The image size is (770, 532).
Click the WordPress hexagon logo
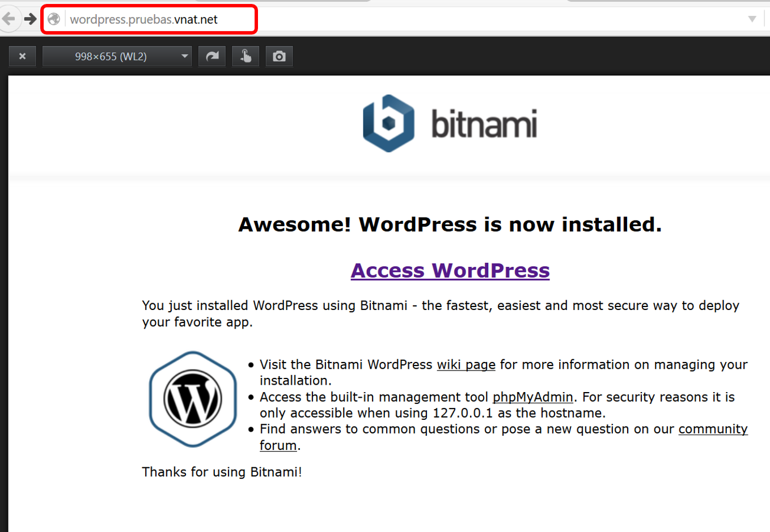(193, 399)
